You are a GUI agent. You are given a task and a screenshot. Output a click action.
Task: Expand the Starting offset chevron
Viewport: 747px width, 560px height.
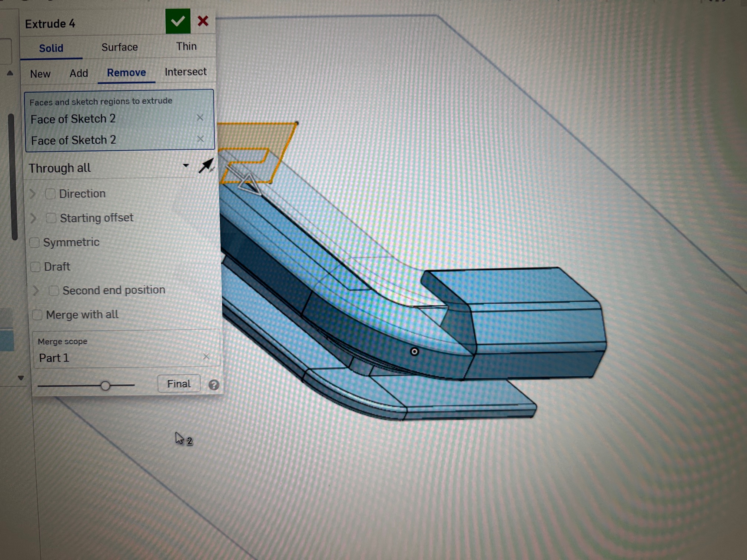pos(33,218)
